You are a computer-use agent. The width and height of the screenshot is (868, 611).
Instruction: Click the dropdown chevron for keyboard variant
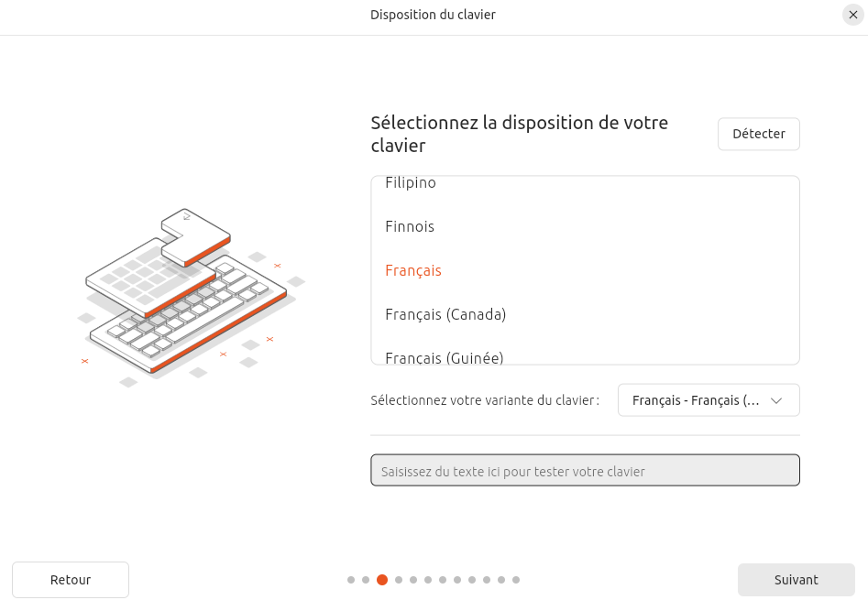click(x=776, y=399)
